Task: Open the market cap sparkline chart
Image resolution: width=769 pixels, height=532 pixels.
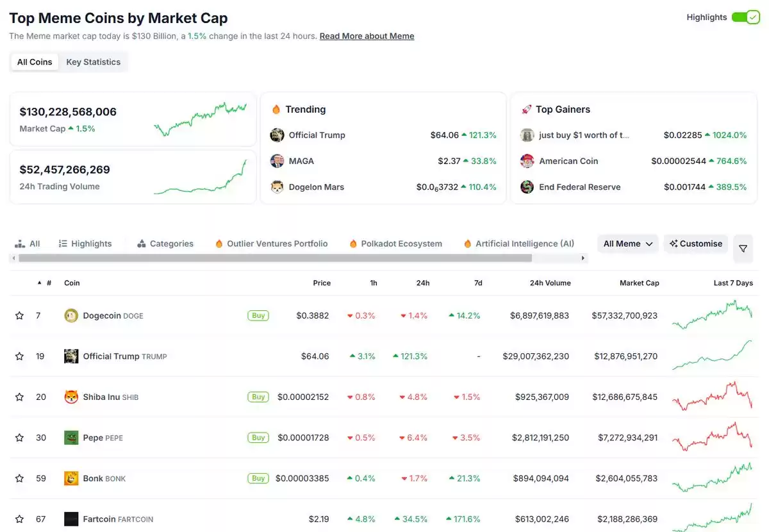Action: [200, 119]
